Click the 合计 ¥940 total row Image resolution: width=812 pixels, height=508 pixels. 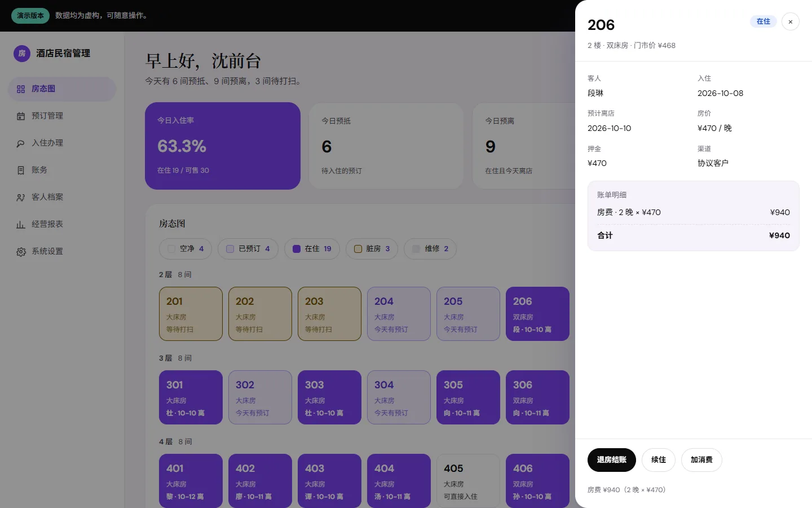[694, 235]
